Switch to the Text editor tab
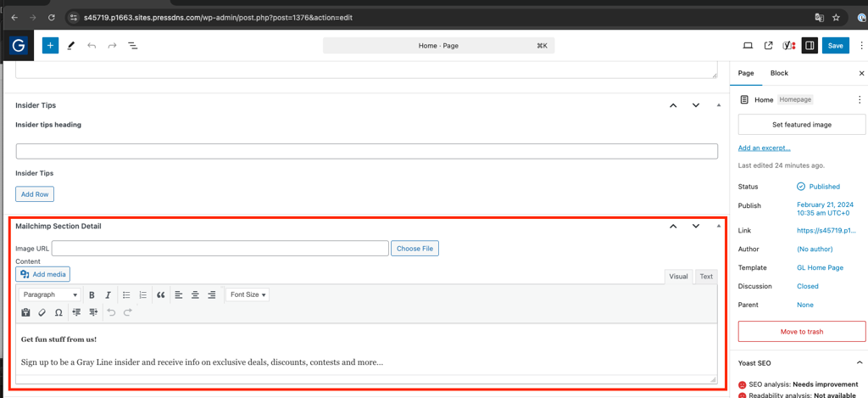 coord(706,277)
